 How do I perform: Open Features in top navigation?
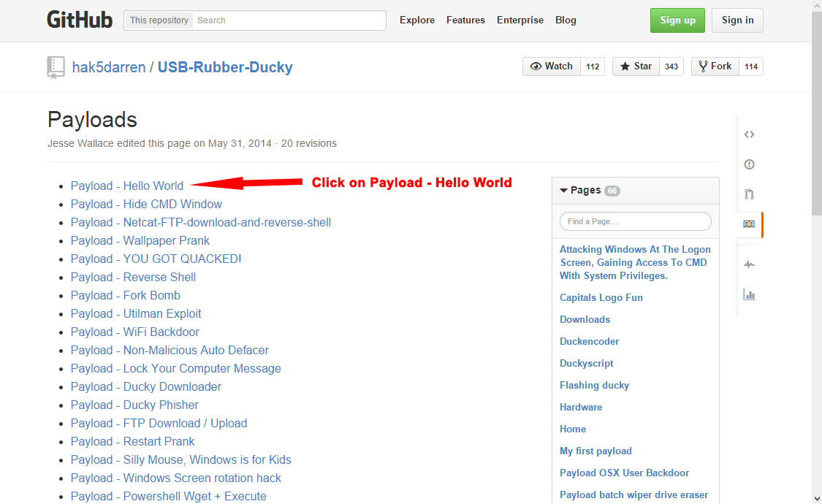coord(465,20)
